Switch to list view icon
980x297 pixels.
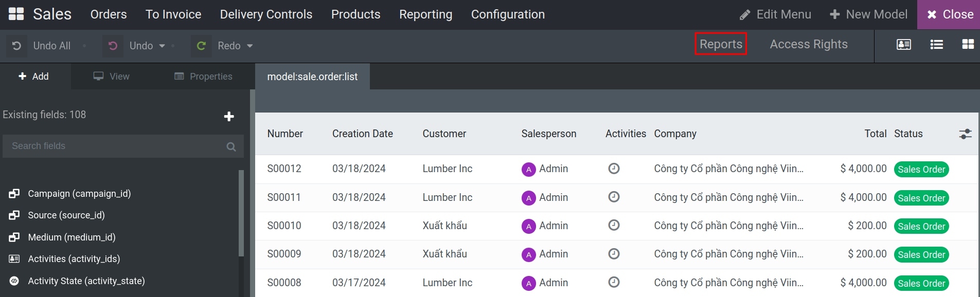(x=937, y=45)
